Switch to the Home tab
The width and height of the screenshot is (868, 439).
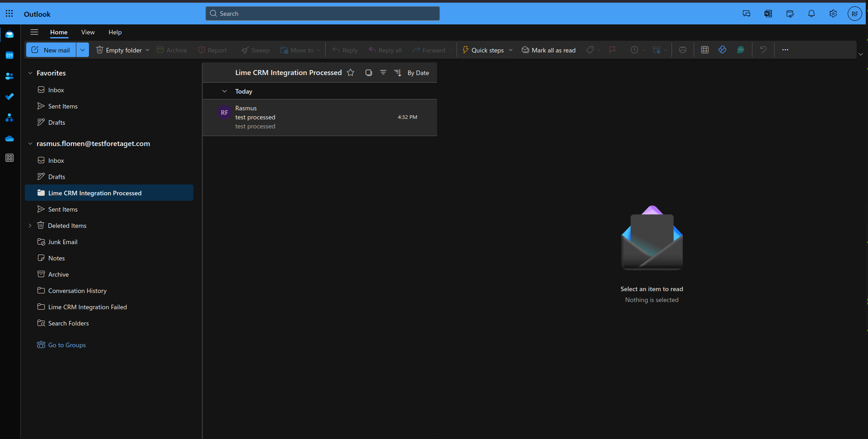pyautogui.click(x=59, y=32)
